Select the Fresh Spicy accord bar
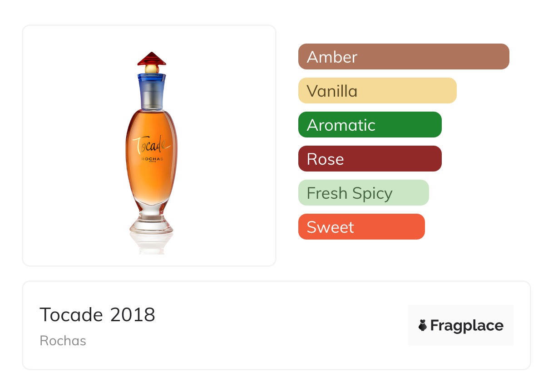Viewport: 553px width, 392px height. [x=363, y=193]
